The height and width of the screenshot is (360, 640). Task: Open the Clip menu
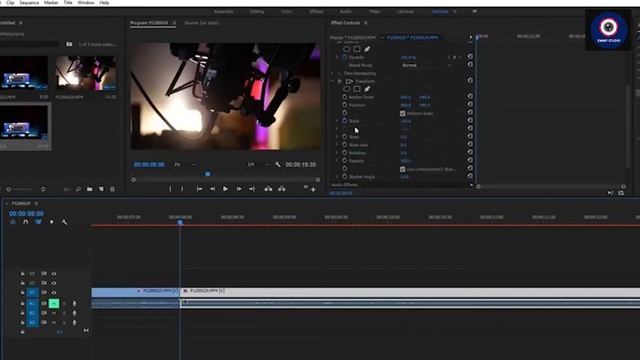click(x=10, y=2)
